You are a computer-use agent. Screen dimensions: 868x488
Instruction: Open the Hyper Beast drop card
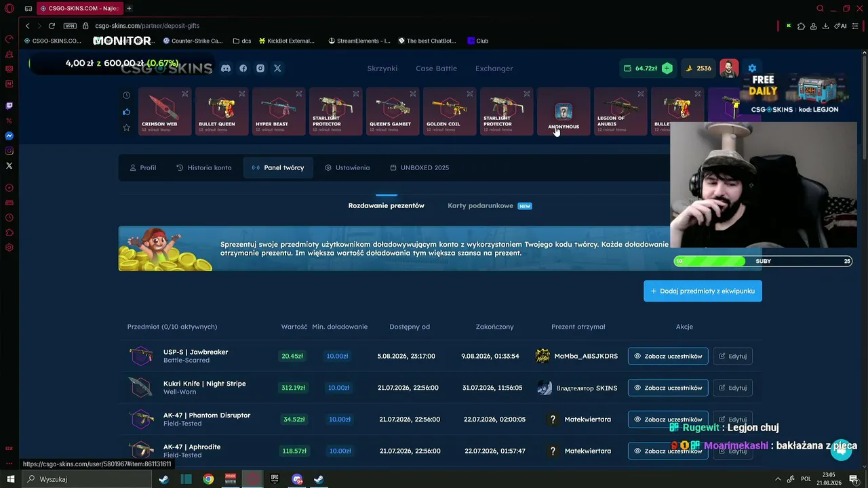click(279, 112)
